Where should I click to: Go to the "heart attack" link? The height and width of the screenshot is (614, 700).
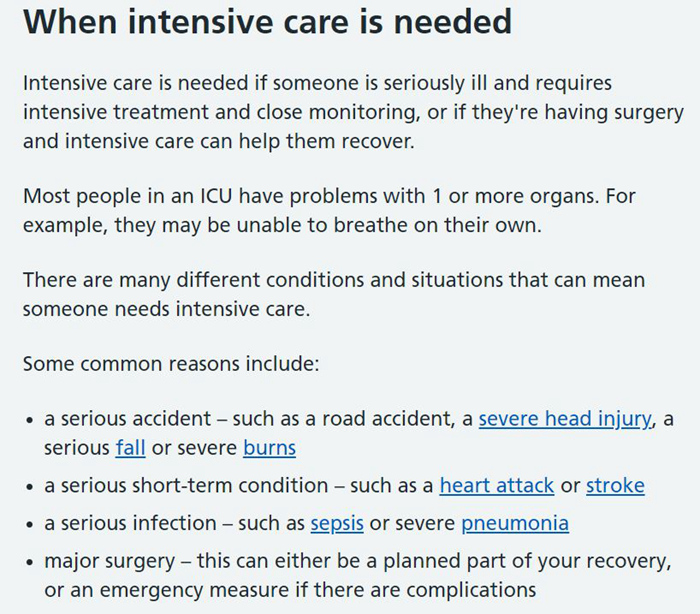point(496,486)
